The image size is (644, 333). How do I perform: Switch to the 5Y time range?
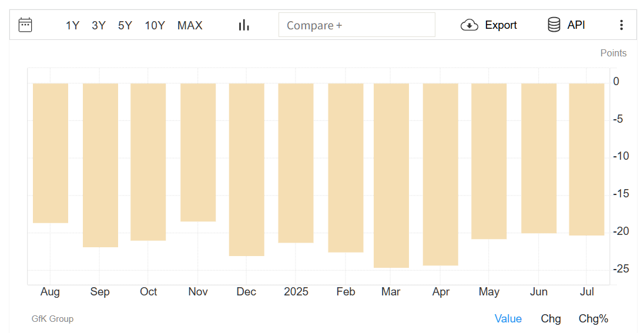point(125,25)
